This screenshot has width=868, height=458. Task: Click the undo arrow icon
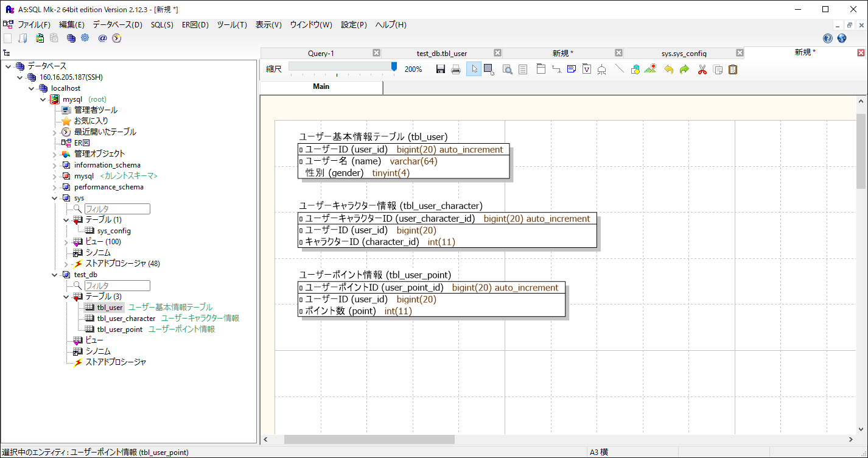667,69
